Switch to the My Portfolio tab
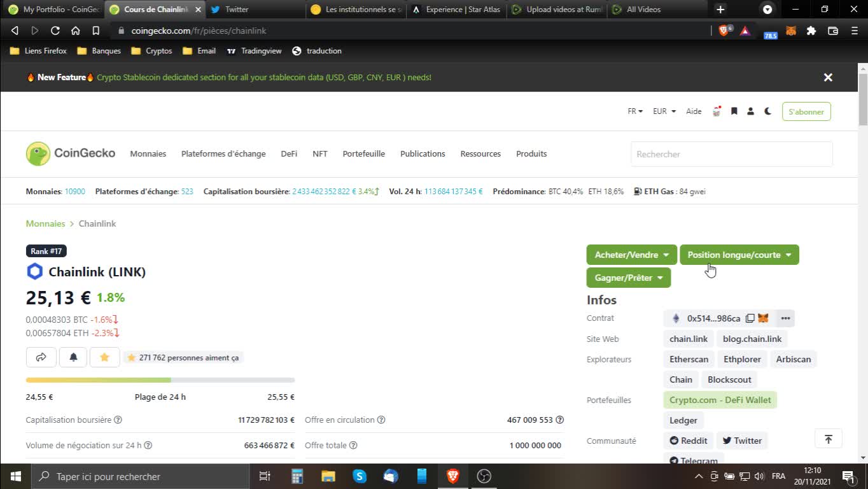 52,10
